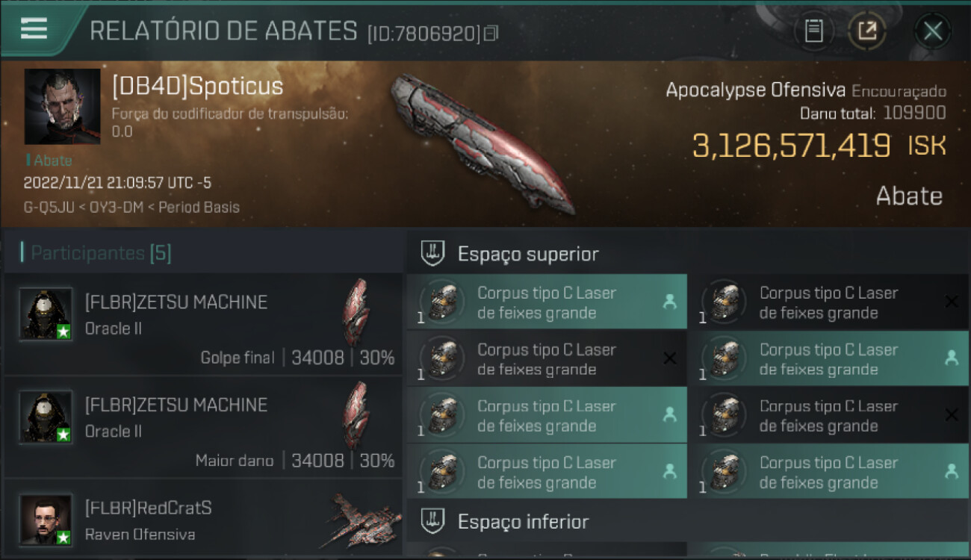Click the G-Q5JU system location link
This screenshot has width=971, height=560.
49,208
